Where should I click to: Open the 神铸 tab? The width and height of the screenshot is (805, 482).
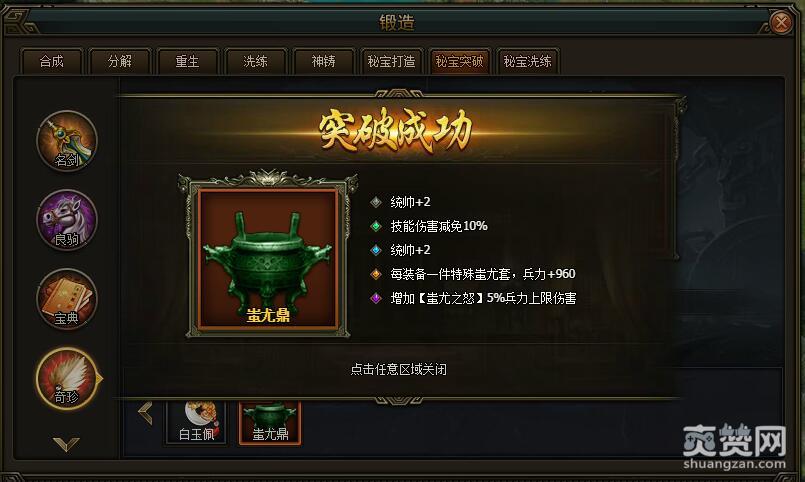(x=323, y=62)
